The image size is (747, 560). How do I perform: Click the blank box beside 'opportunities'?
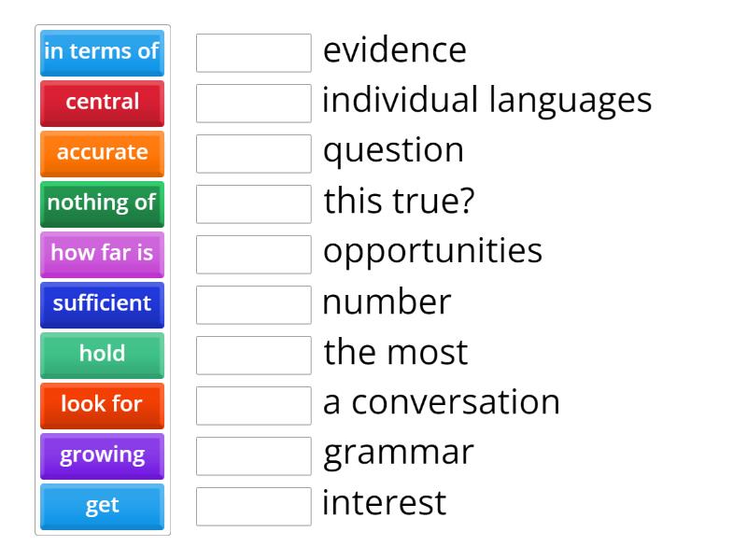[x=253, y=255]
